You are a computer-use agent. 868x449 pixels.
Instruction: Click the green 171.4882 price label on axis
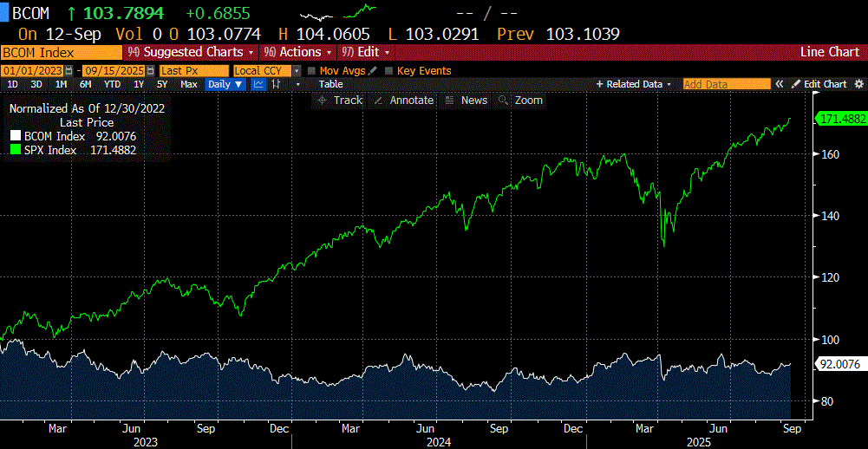tap(841, 118)
